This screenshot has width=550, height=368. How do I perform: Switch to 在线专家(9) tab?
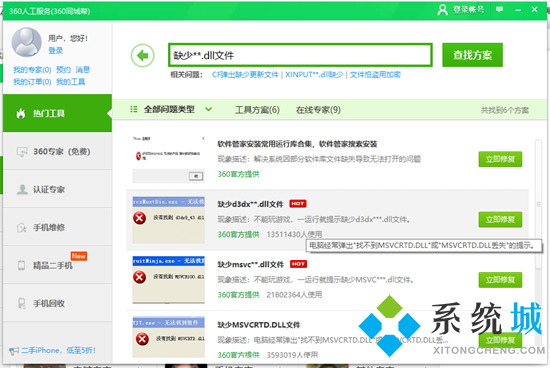click(x=318, y=110)
